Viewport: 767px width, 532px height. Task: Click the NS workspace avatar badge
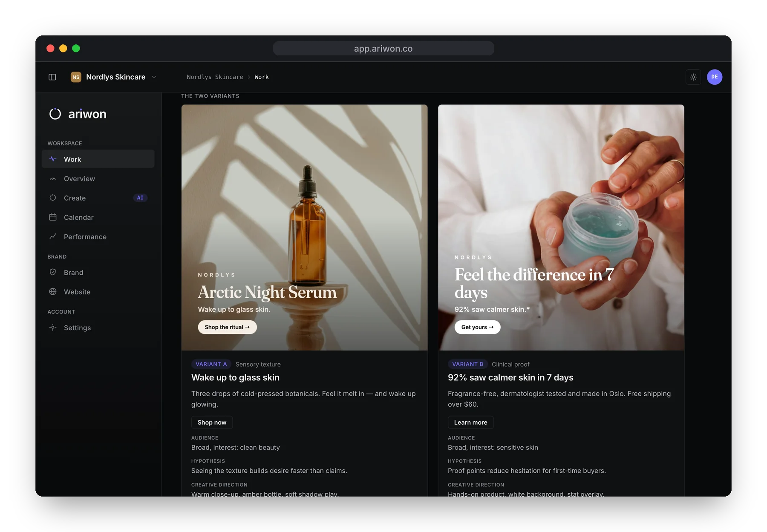76,77
